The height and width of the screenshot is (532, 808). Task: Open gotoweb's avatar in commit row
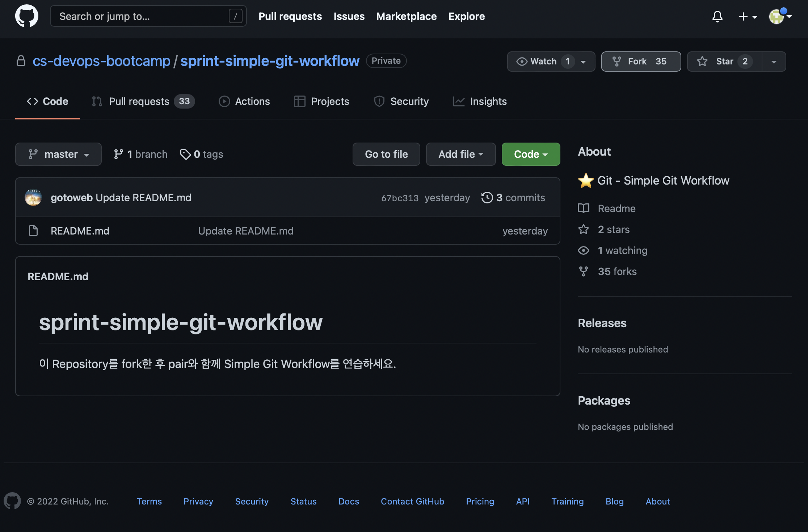[33, 198]
